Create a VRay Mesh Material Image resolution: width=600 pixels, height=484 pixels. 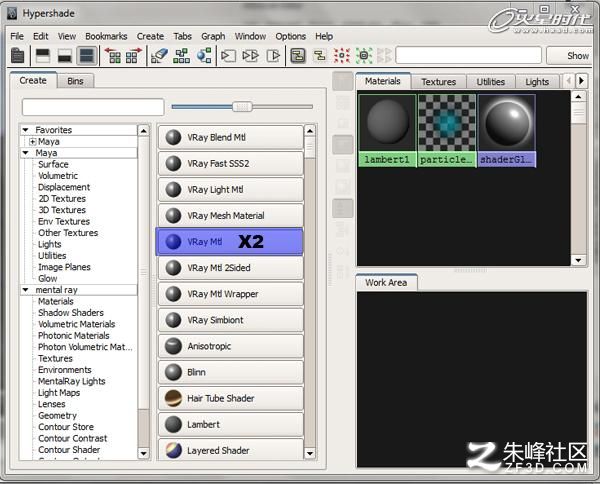(231, 216)
